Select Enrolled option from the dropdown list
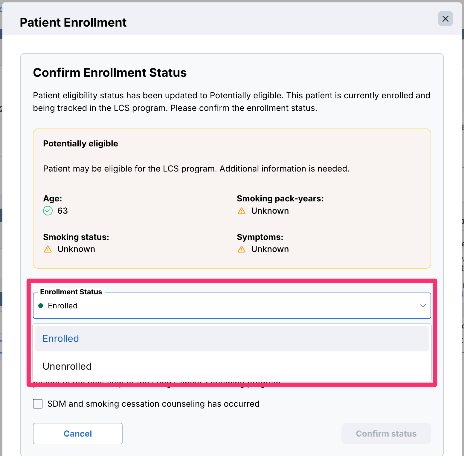The height and width of the screenshot is (456, 476). tap(232, 339)
